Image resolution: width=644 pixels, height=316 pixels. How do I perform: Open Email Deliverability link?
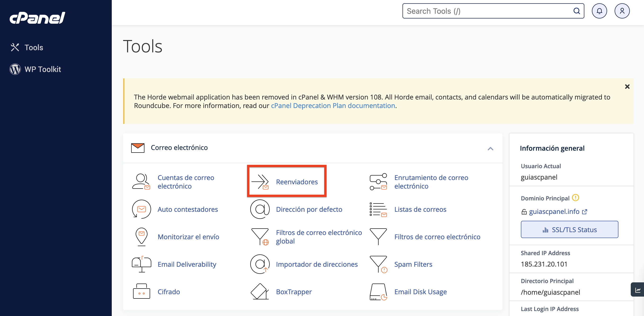click(x=187, y=264)
